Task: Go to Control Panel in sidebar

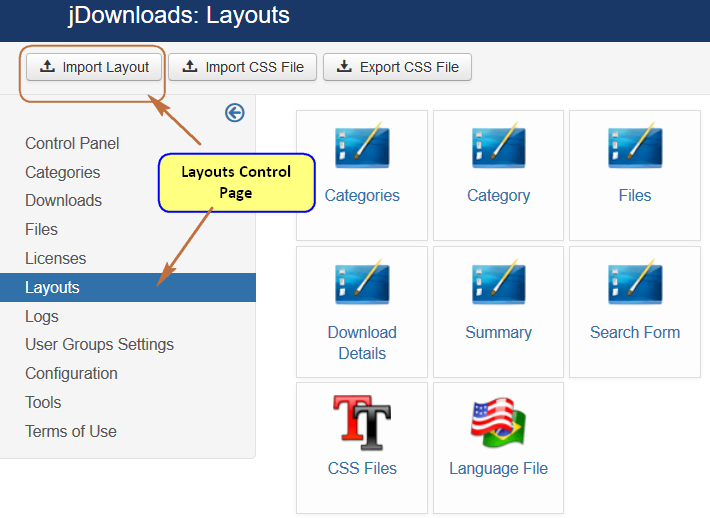Action: (72, 144)
